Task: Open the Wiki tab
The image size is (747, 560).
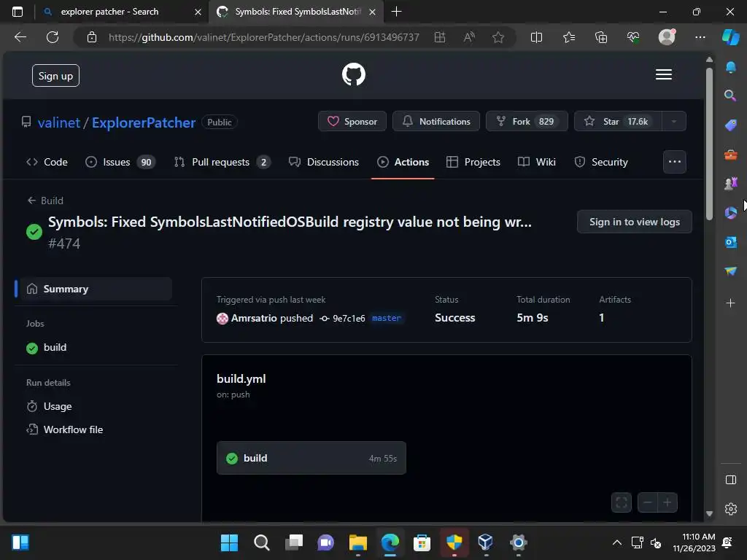Action: 537,162
